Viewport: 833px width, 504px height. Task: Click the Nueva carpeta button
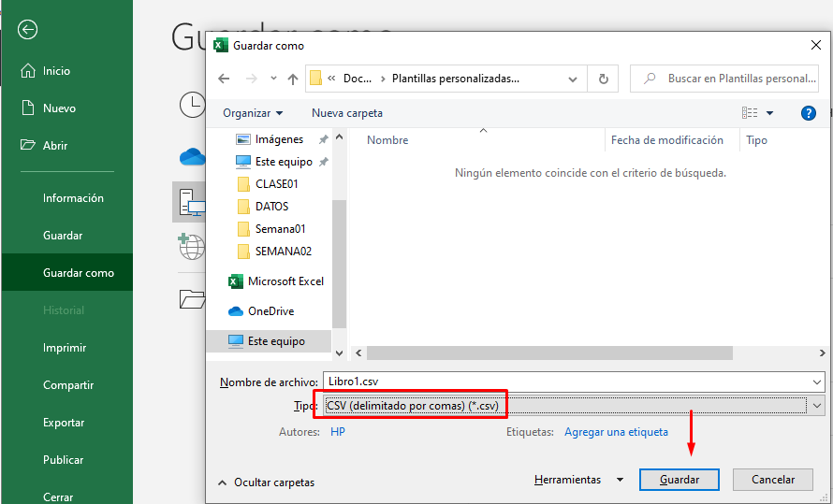tap(346, 113)
